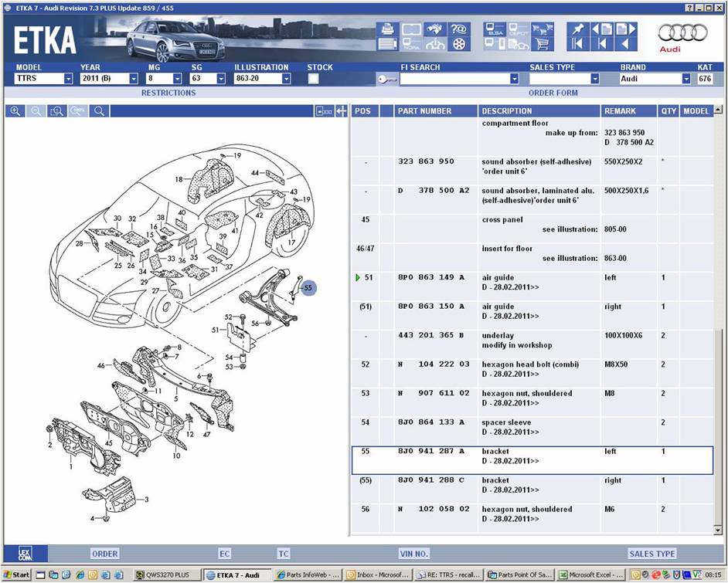Select part number 8J0 941 288 C
Image resolution: width=728 pixels, height=583 pixels.
(431, 480)
